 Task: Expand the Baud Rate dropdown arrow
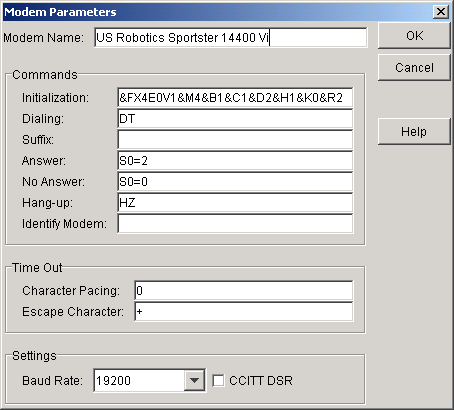[194, 380]
